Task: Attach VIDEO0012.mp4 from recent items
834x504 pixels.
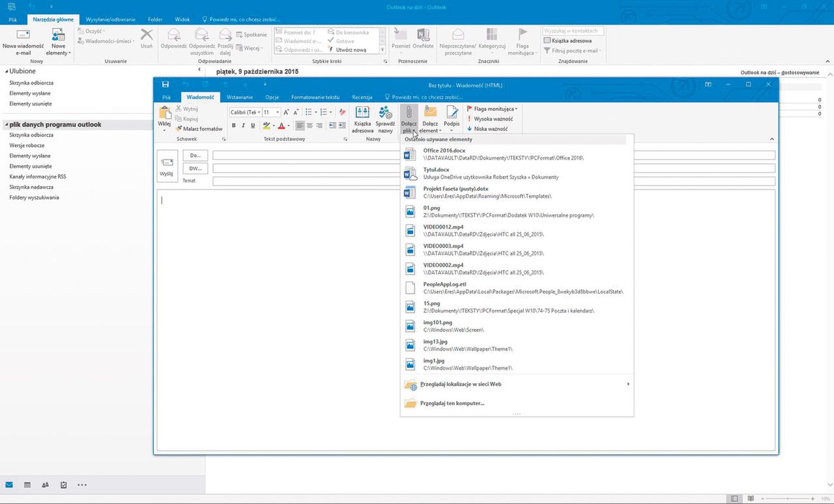Action: pos(516,230)
